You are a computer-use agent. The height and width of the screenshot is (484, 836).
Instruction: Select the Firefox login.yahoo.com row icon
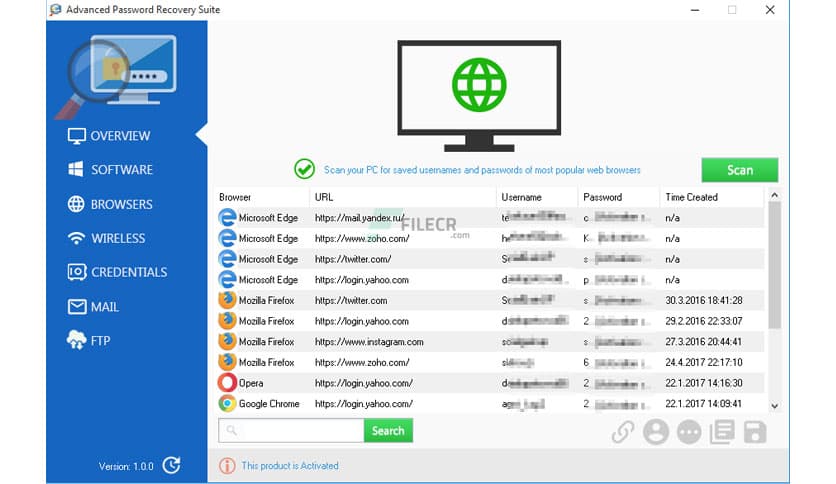(x=227, y=321)
